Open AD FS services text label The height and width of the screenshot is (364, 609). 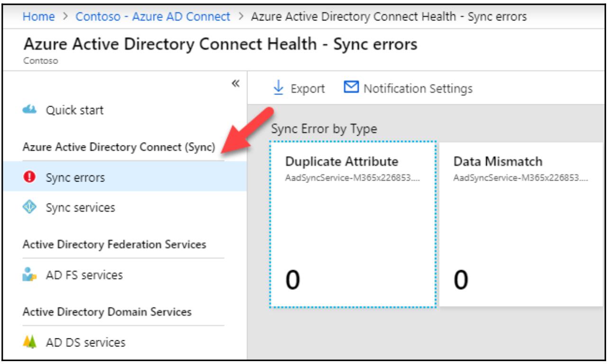(84, 275)
